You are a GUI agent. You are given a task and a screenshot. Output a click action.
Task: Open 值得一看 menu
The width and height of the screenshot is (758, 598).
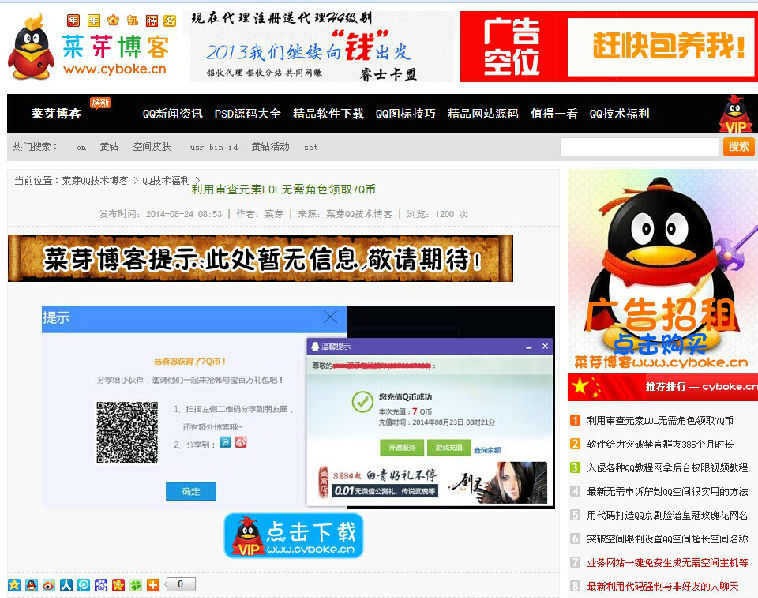pos(554,114)
